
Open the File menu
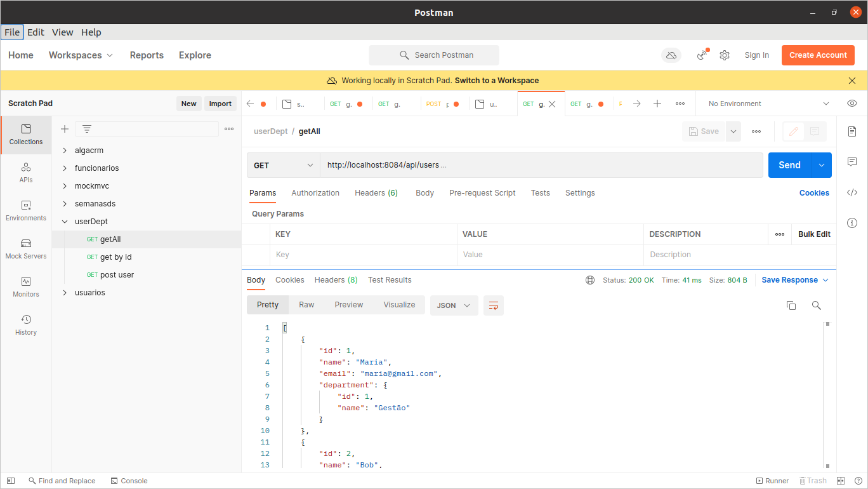click(12, 32)
